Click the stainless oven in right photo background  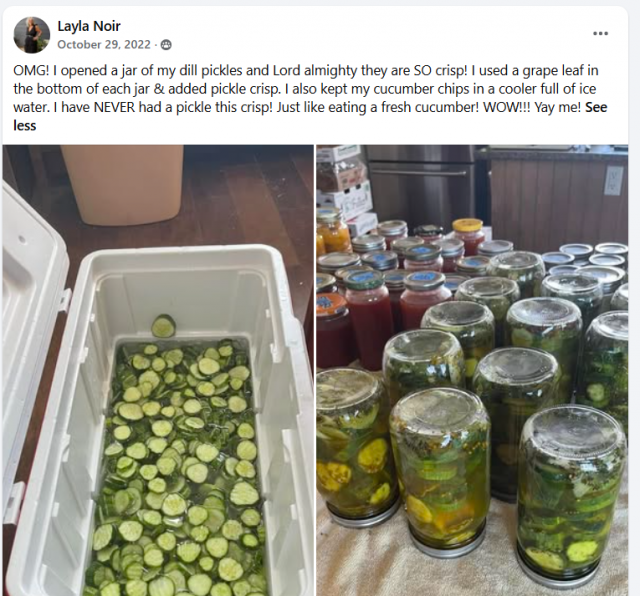click(x=420, y=186)
